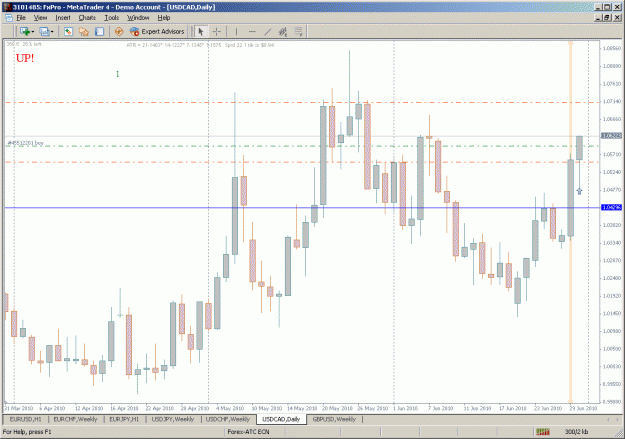The height and width of the screenshot is (439, 625).
Task: Select the Vertical Line drawing tool
Action: coord(236,31)
